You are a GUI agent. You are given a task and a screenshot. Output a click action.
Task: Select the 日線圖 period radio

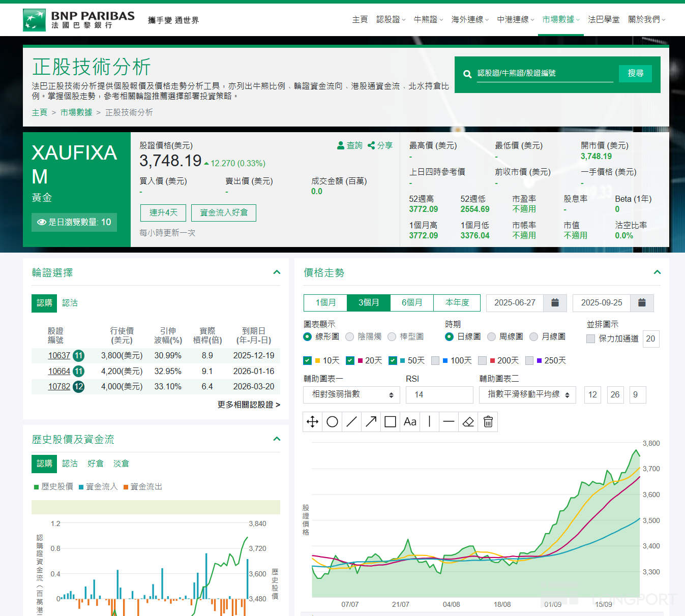(x=449, y=336)
